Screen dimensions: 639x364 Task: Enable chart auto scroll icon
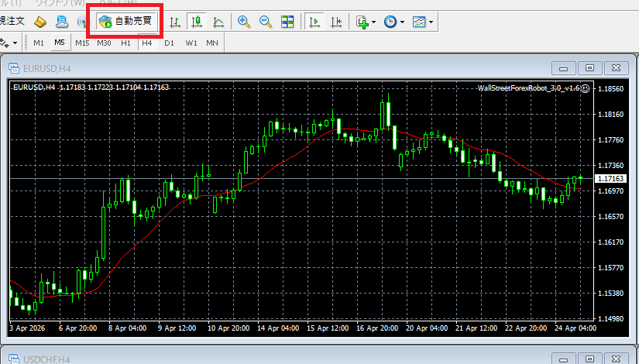coord(314,22)
